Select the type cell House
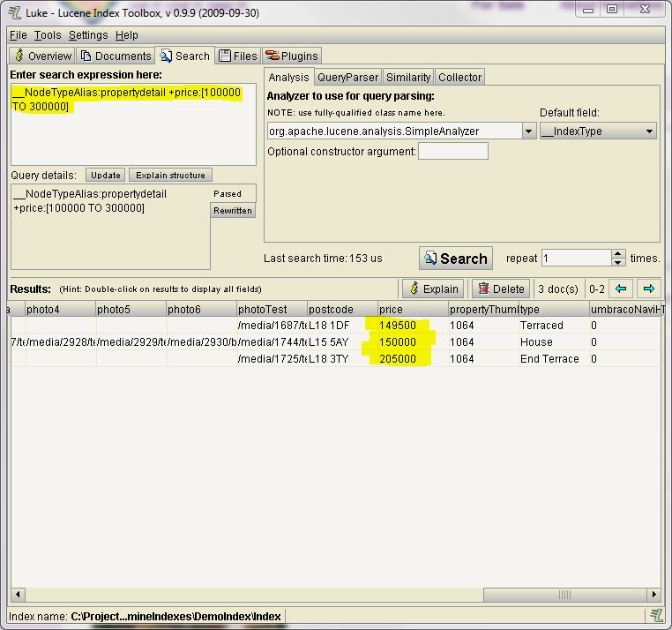The height and width of the screenshot is (630, 672). (554, 342)
